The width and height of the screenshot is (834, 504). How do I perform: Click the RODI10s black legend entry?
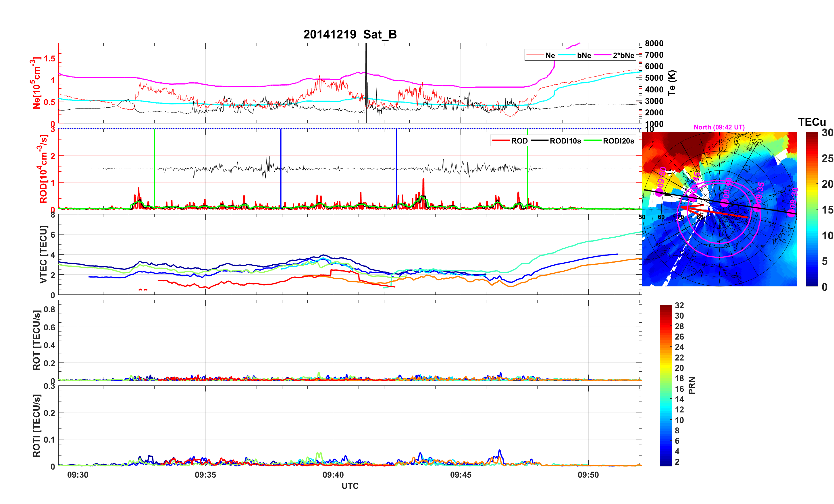pyautogui.click(x=565, y=141)
